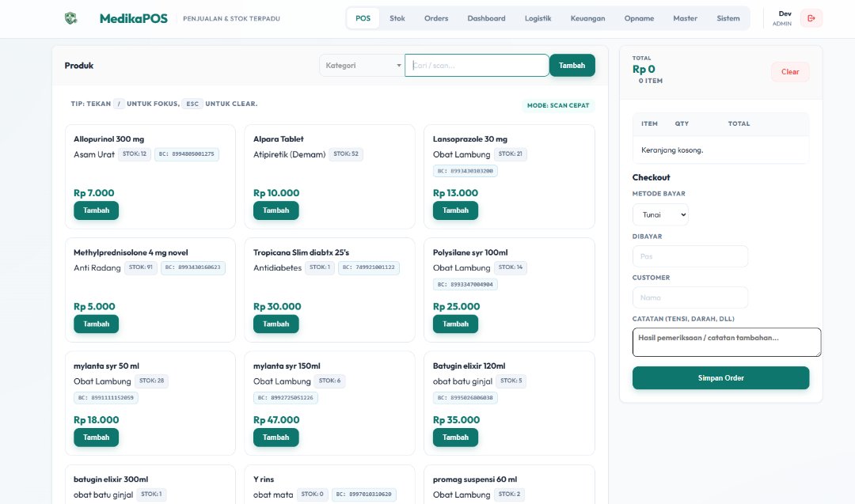Image resolution: width=855 pixels, height=504 pixels.
Task: Click the Rp 25.000 price on Polysilane
Action: click(457, 306)
